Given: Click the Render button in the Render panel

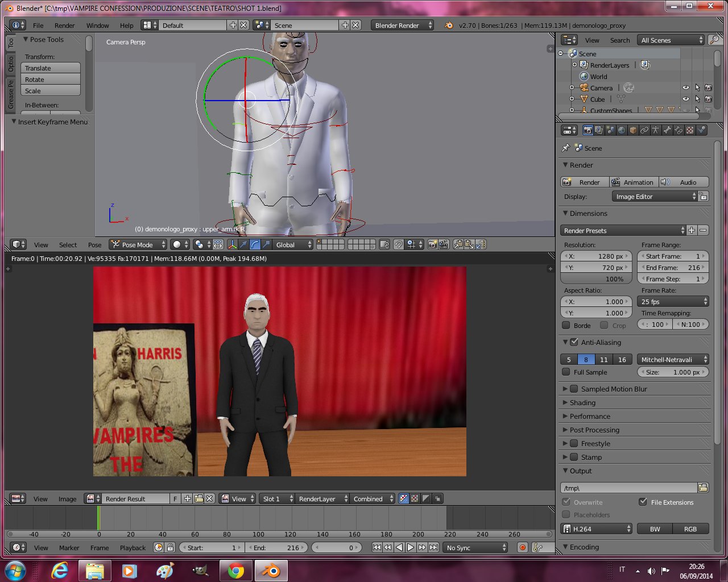Looking at the screenshot, I should pyautogui.click(x=585, y=182).
